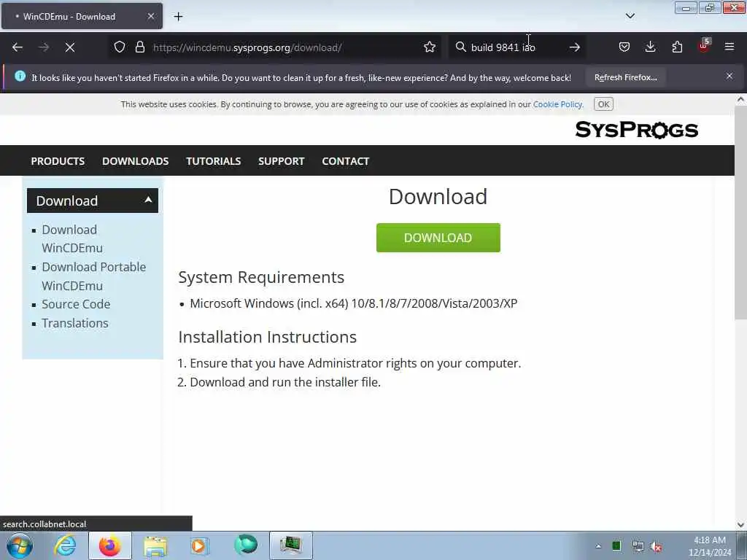Screen dimensions: 747x560
Task: Click the green DOWNLOAD button
Action: coord(438,238)
